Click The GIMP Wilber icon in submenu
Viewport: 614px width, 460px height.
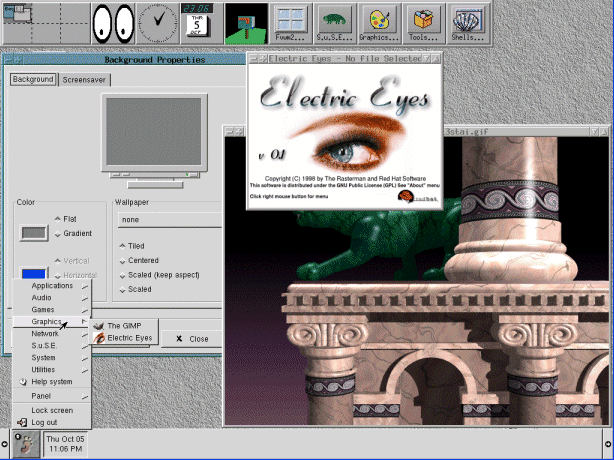99,326
